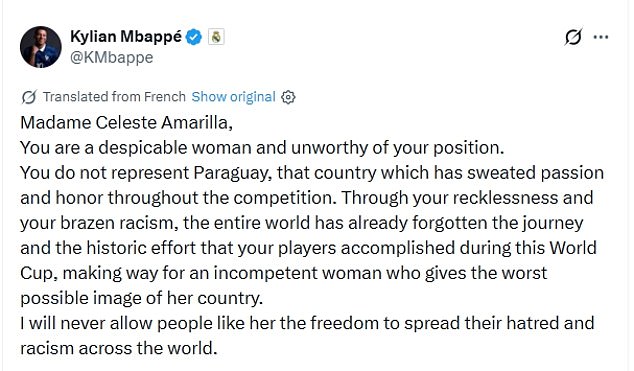Go to the @KMbappe handle
634x371 pixels.
[x=112, y=57]
